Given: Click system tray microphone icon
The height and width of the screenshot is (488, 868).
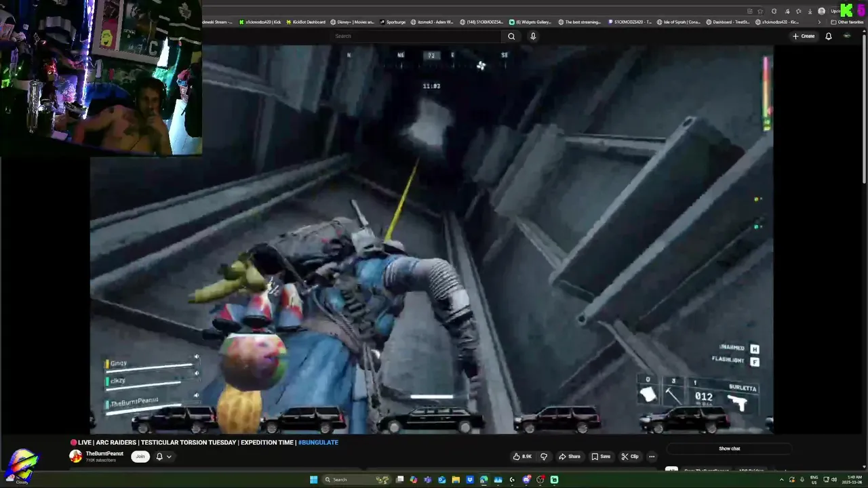Looking at the screenshot, I should [802, 480].
